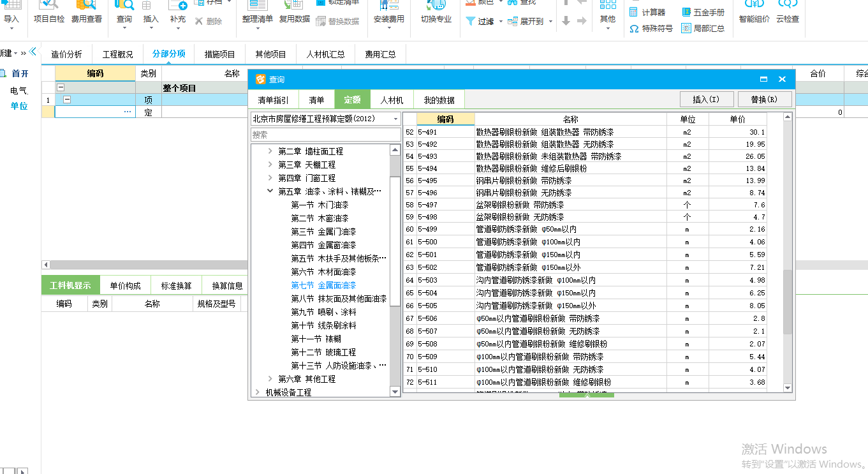Collapse the left sidebar with double-chevron icon
The height and width of the screenshot is (474, 868).
[x=33, y=52]
